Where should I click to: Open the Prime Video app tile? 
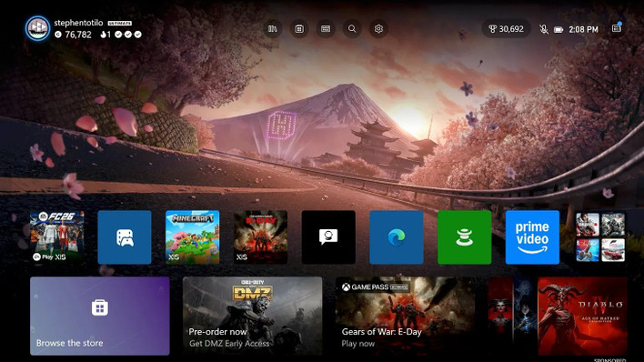532,237
